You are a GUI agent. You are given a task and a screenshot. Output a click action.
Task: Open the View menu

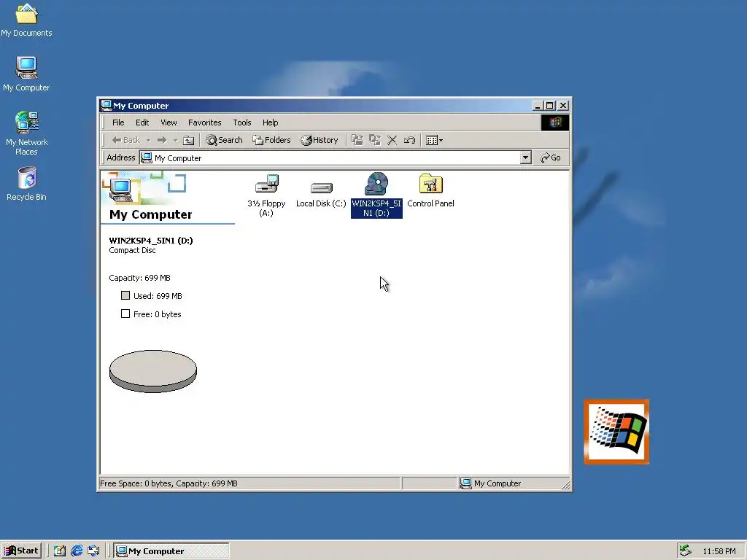[x=169, y=122]
